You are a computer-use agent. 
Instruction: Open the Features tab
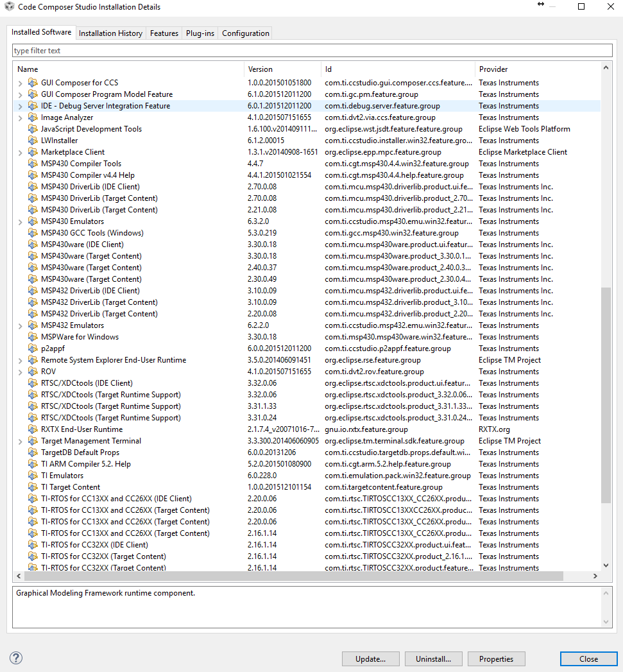pyautogui.click(x=164, y=33)
